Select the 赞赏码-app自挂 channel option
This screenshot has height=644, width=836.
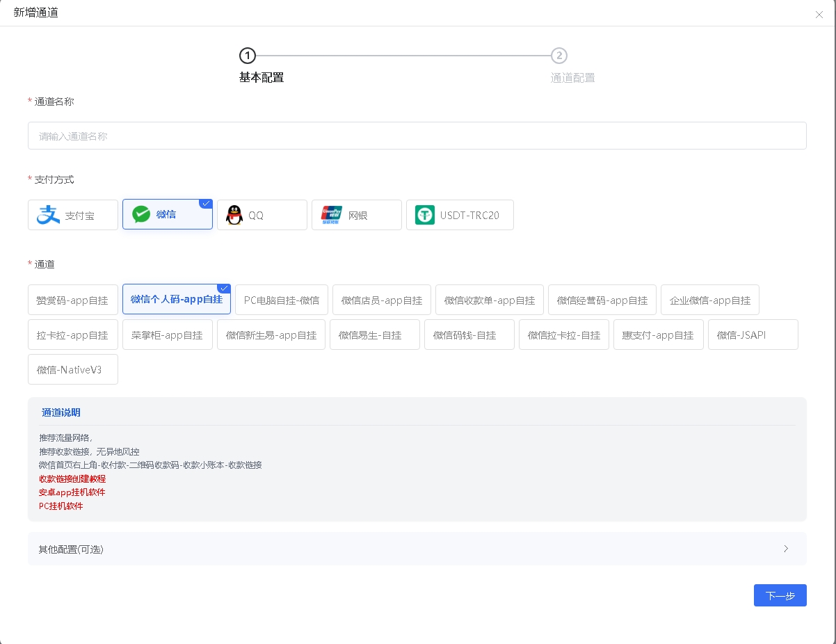click(72, 300)
